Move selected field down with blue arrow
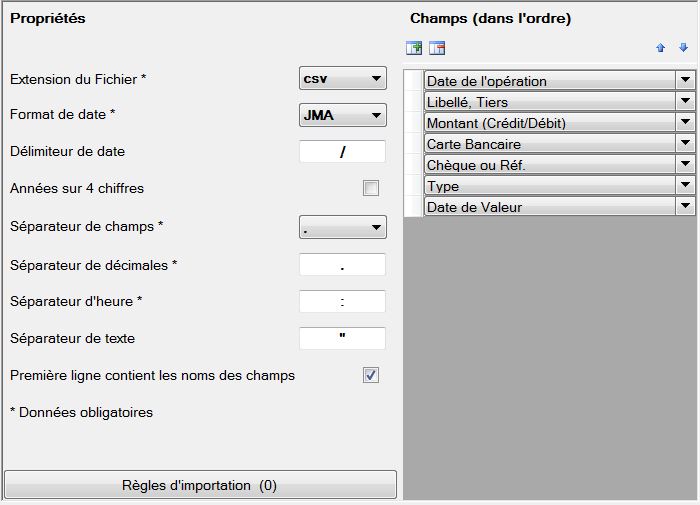 click(x=683, y=47)
